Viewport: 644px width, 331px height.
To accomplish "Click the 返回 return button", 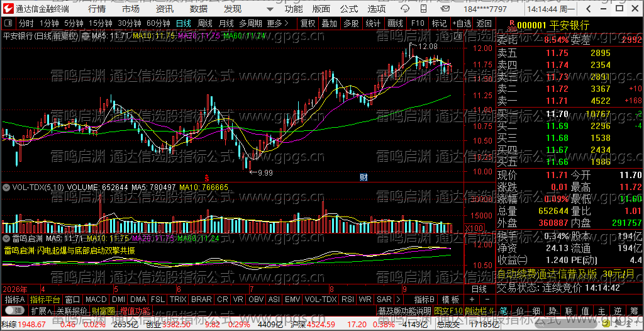I will tap(484, 23).
